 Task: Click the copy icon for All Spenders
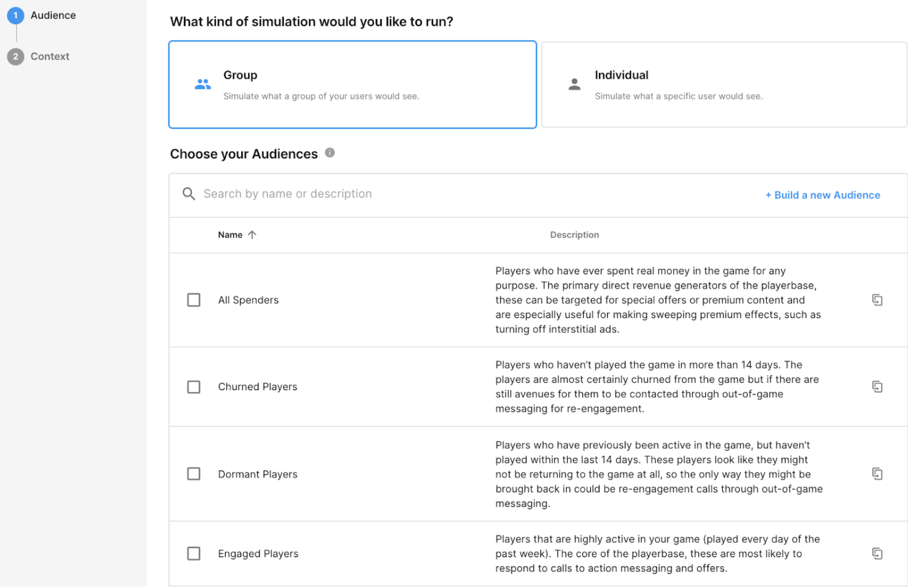[877, 300]
